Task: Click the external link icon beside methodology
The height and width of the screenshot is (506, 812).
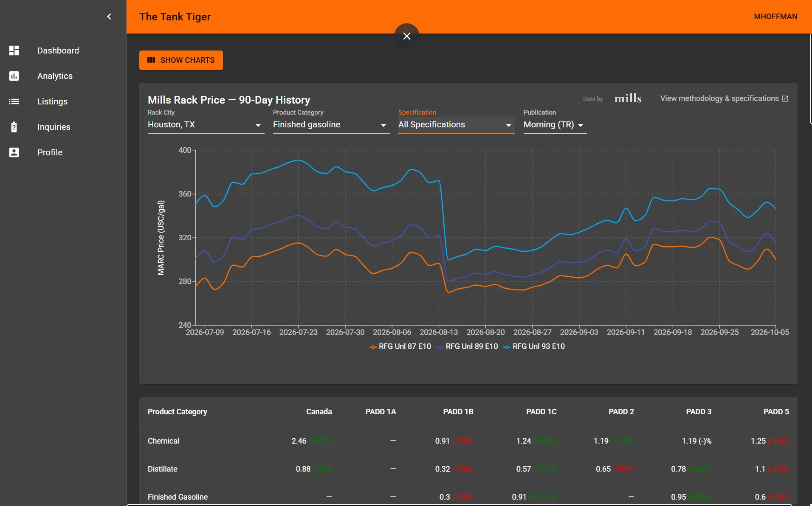Action: click(x=785, y=98)
